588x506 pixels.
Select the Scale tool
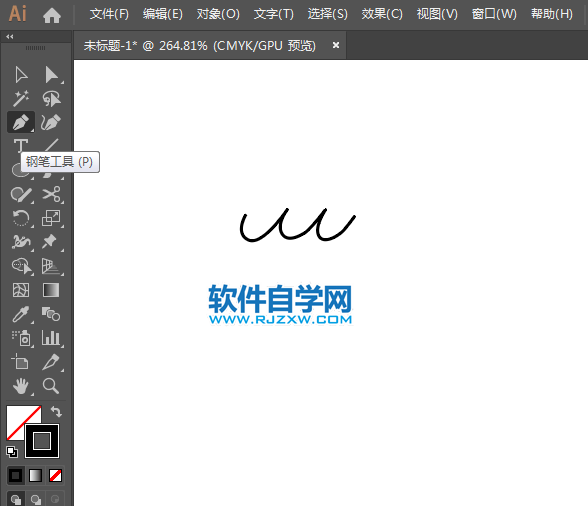pyautogui.click(x=51, y=218)
